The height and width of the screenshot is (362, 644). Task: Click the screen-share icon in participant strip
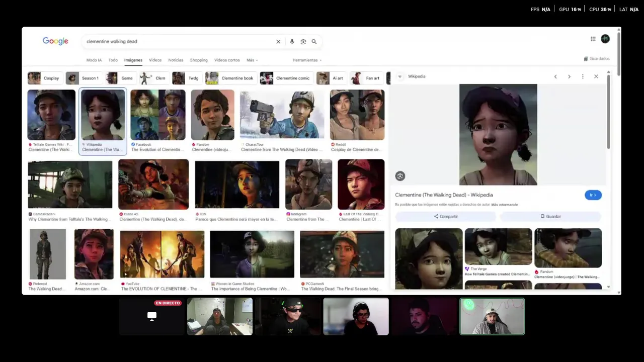[151, 316]
